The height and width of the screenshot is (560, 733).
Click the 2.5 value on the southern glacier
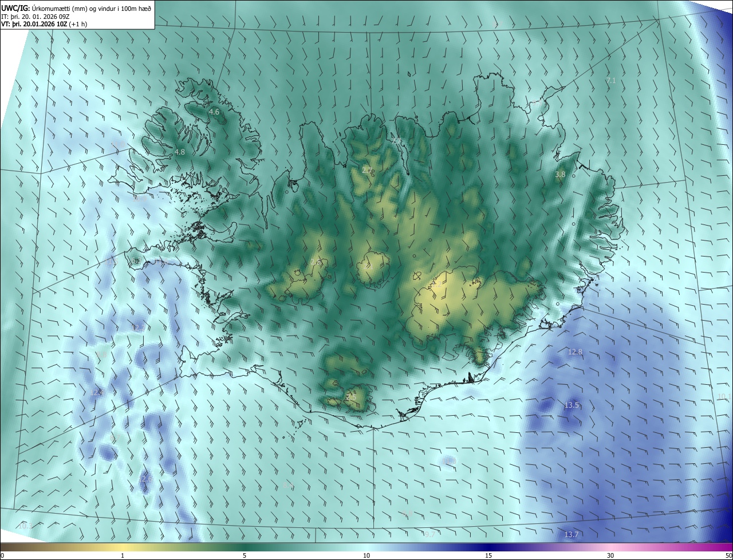(351, 397)
